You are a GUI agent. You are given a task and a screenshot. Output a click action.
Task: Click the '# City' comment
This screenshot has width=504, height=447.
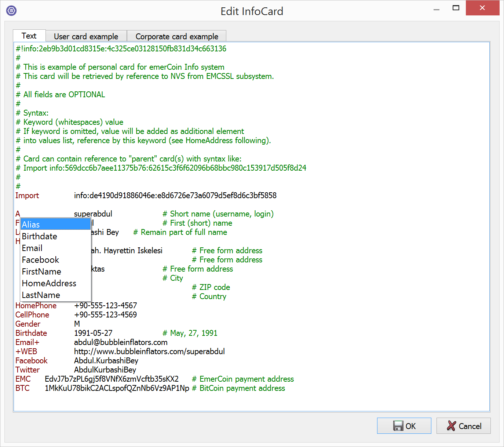click(x=173, y=278)
